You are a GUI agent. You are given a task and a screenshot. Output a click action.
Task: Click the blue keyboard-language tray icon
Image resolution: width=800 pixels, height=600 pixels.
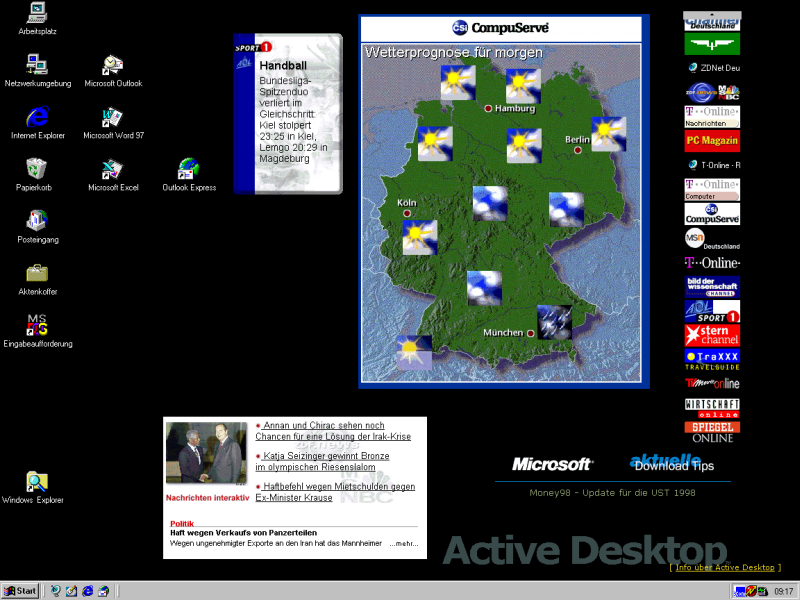click(x=739, y=591)
